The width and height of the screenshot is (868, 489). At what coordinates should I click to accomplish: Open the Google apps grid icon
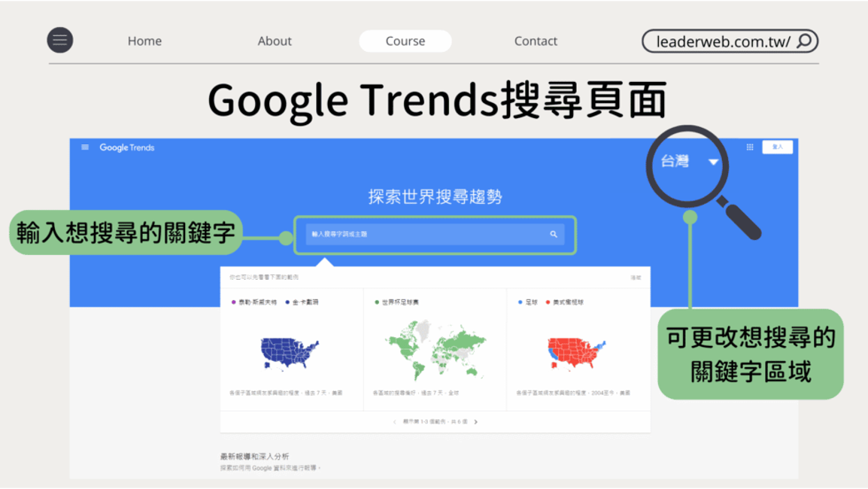[750, 147]
